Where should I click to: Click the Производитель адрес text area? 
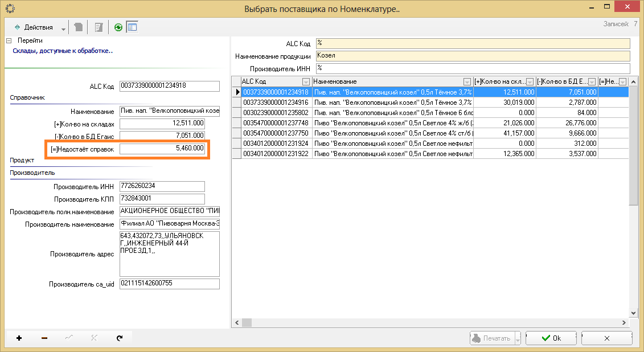(x=170, y=254)
